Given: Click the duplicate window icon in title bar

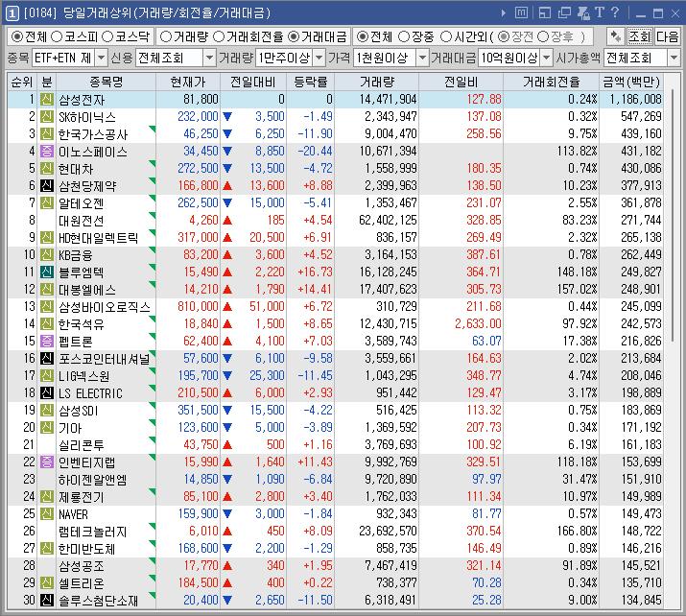Looking at the screenshot, I should point(564,13).
